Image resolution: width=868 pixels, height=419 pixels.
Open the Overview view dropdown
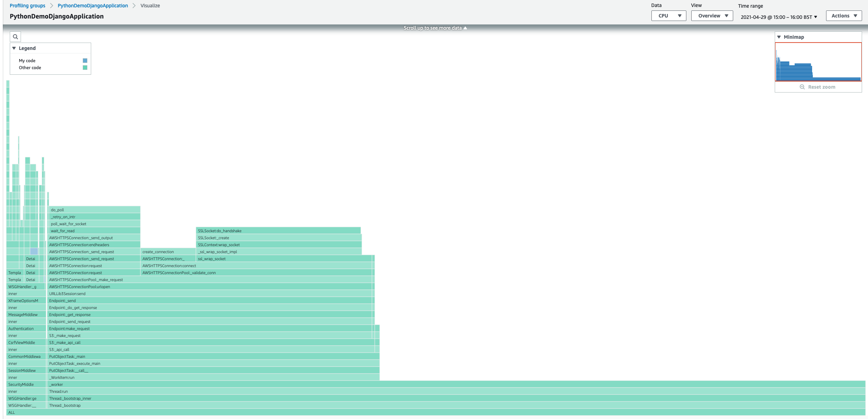point(712,16)
